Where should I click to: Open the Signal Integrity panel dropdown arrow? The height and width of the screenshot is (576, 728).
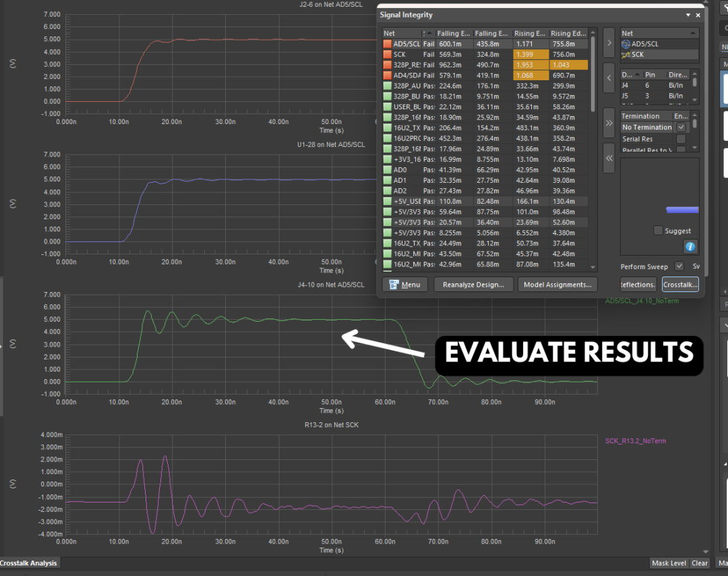(688, 15)
